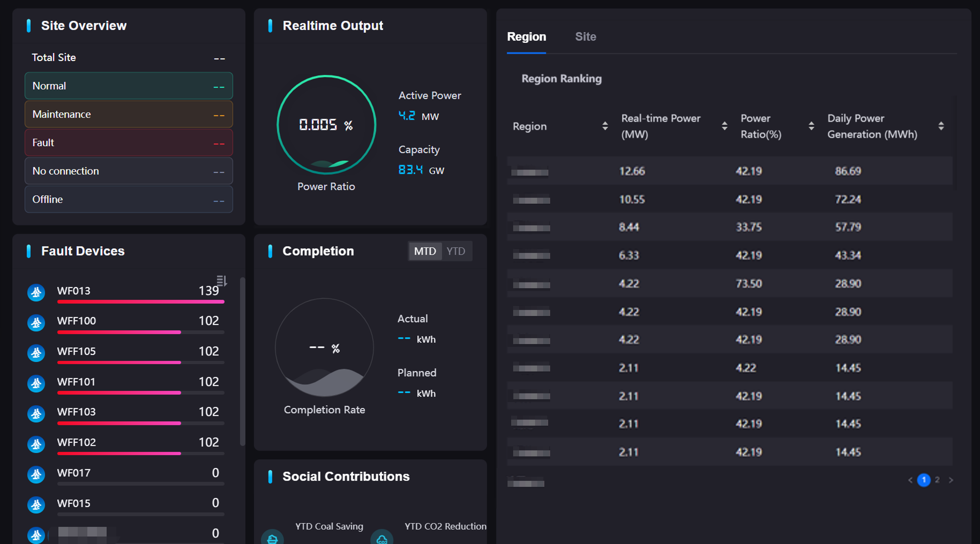This screenshot has width=980, height=544.
Task: Click the Fault Devices list scrollbar
Action: pyautogui.click(x=242, y=361)
